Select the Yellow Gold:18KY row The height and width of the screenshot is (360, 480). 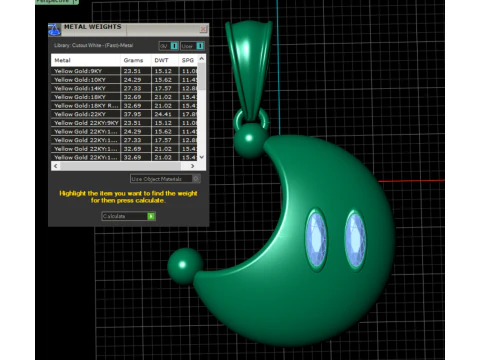tap(125, 97)
